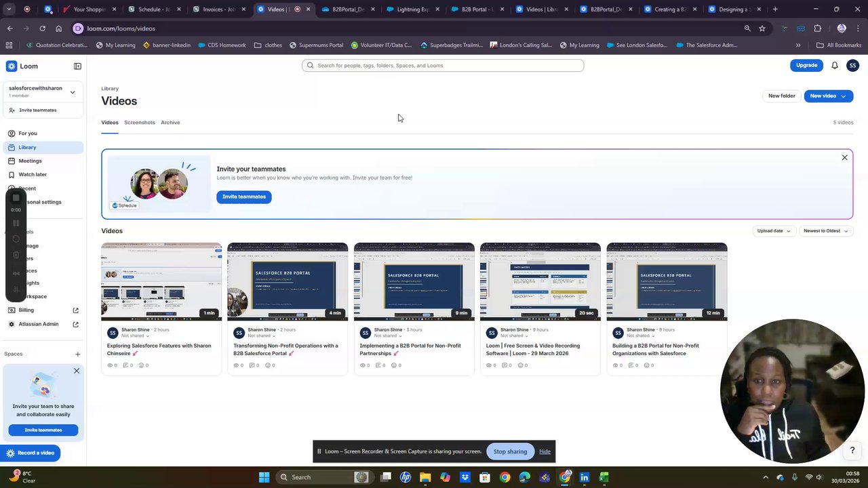Reload the browser page

42,28
